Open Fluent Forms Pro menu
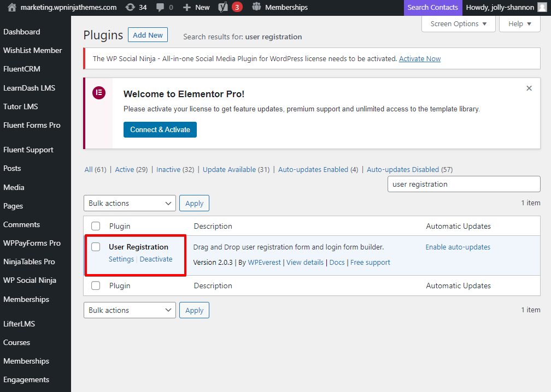 [32, 125]
